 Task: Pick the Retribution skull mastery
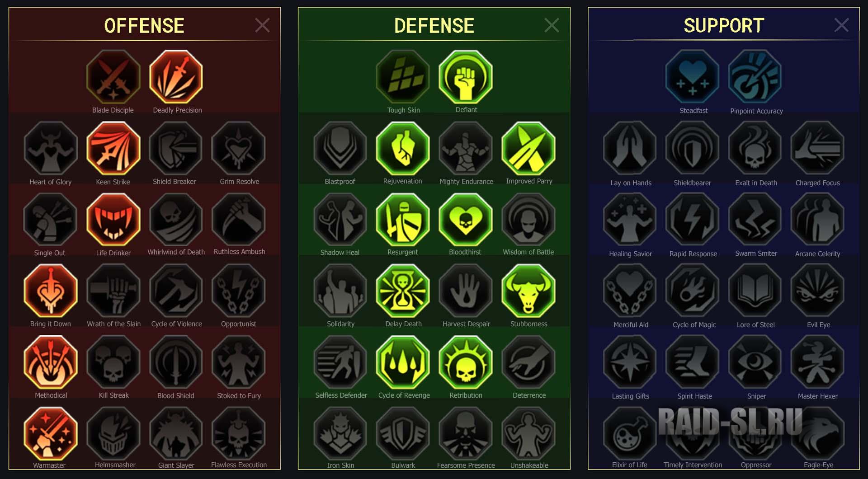pos(466,362)
